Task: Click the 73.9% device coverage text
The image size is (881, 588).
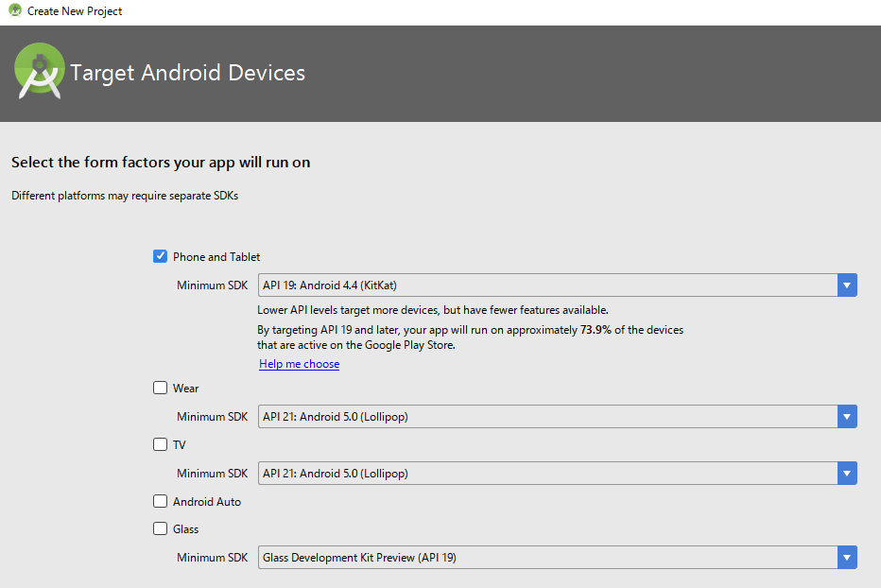Action: click(596, 330)
